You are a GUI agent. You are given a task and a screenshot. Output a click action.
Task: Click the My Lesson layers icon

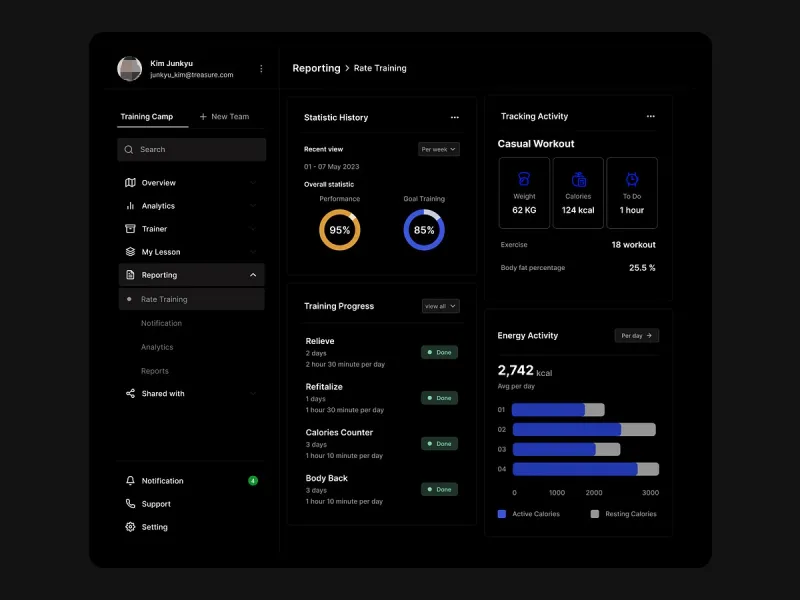pos(130,252)
